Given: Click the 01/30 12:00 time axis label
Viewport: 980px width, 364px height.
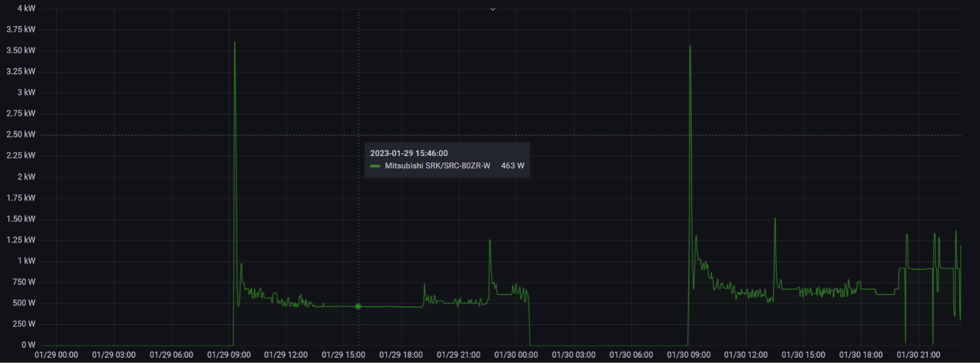Looking at the screenshot, I should (747, 355).
